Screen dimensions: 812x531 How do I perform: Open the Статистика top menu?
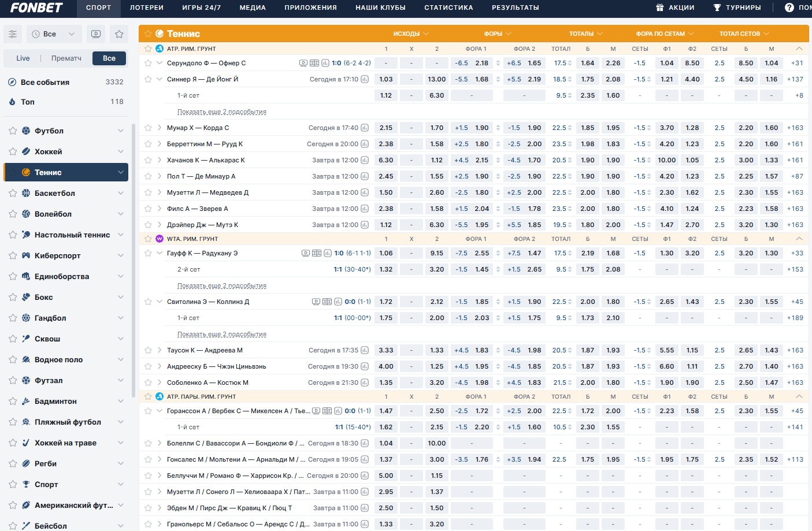pos(448,8)
